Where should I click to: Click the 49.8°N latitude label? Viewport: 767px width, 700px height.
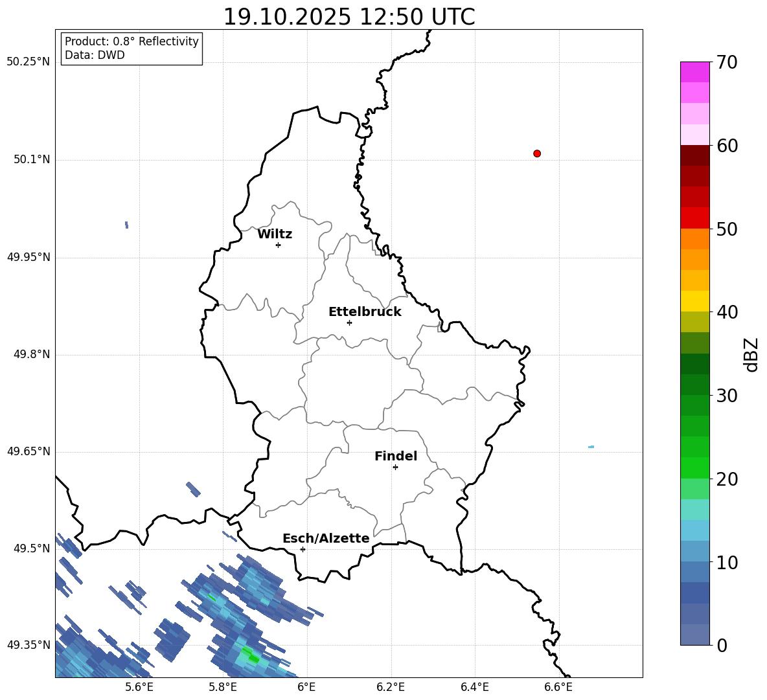[x=32, y=354]
